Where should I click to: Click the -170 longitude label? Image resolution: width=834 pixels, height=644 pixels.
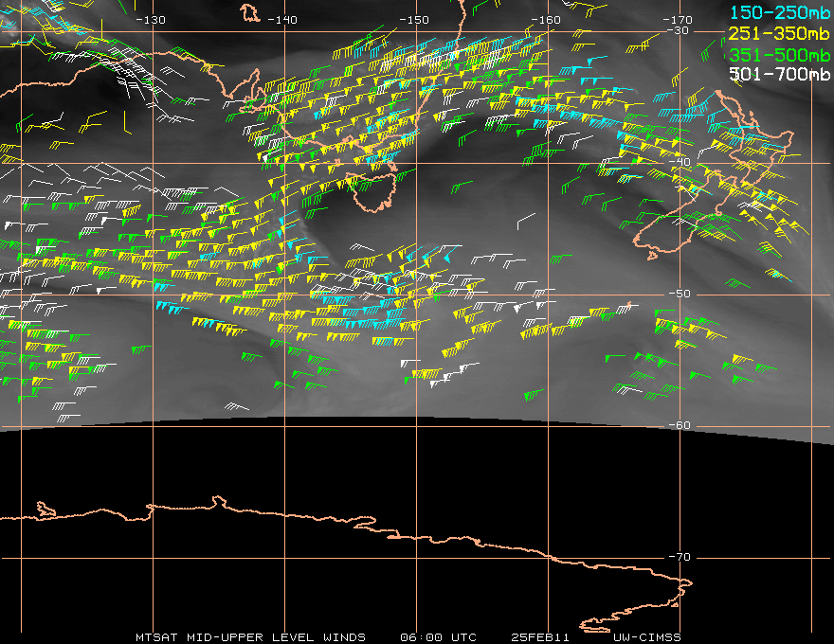678,20
